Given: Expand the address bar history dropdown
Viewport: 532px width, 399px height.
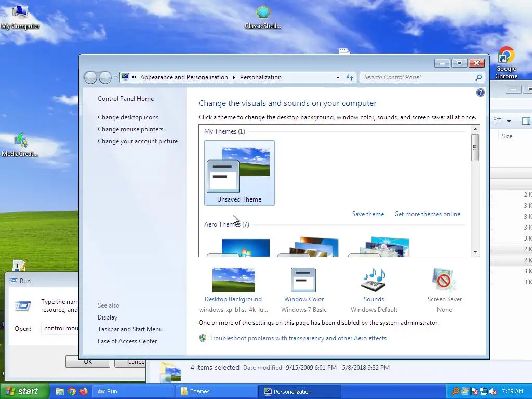Looking at the screenshot, I should [338, 77].
